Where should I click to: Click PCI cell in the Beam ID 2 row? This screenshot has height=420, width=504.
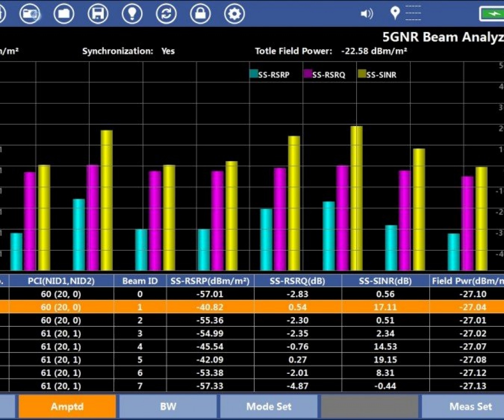point(61,320)
